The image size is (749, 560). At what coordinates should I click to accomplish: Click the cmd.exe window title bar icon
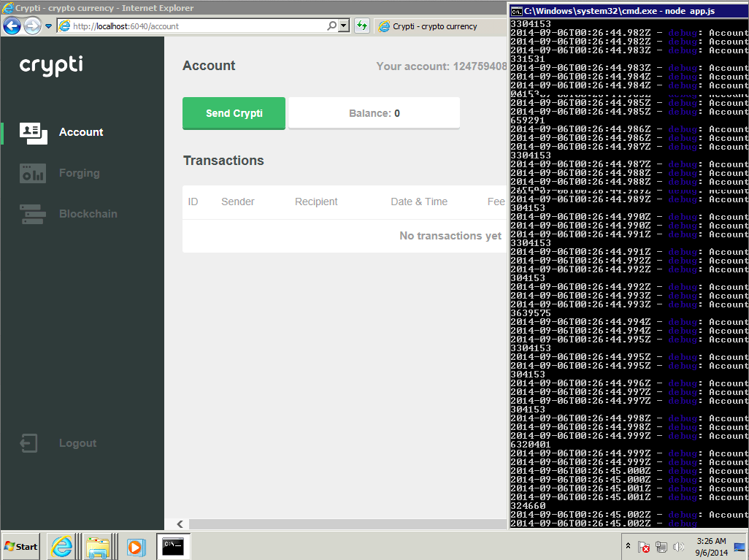pyautogui.click(x=517, y=11)
